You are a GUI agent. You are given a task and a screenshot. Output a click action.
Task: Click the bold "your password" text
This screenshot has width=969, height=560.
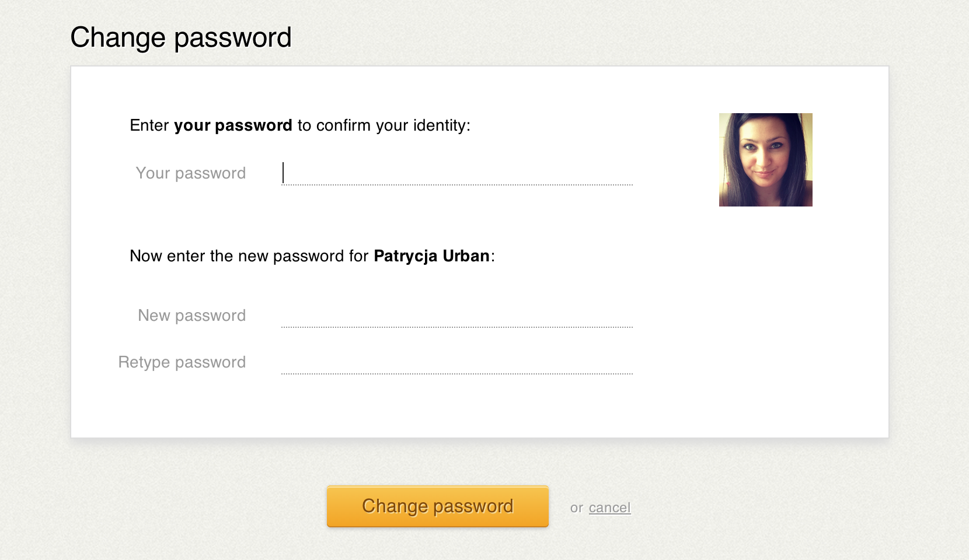pos(233,125)
